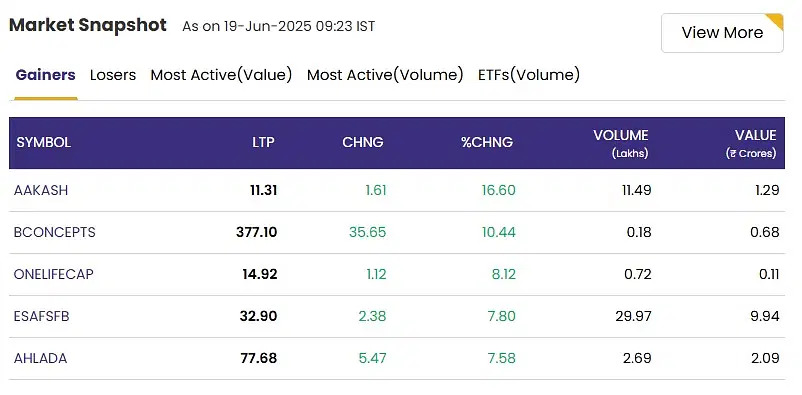Click BCONCEPTS LTP value 377.10

(257, 232)
